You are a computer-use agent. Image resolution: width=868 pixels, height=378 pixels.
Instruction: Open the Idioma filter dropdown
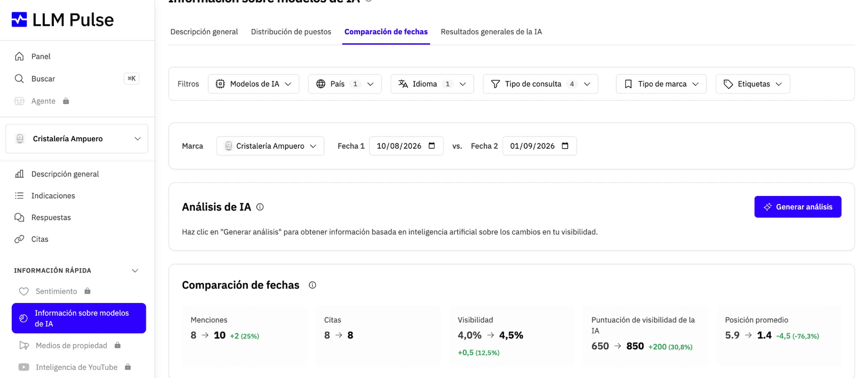click(x=432, y=84)
